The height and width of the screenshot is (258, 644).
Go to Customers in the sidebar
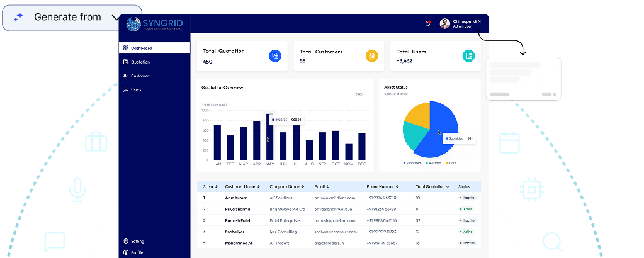140,76
